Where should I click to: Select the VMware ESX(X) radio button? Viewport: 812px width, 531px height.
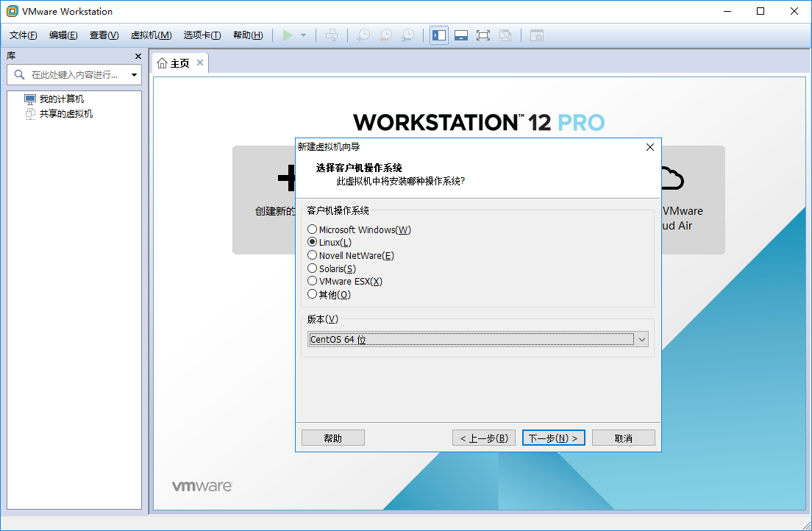point(312,281)
